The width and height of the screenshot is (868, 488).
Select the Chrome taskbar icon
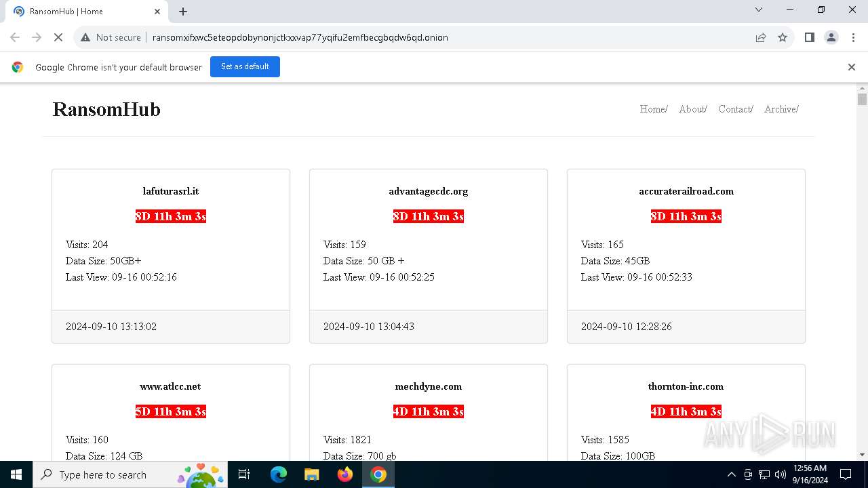[x=378, y=474]
